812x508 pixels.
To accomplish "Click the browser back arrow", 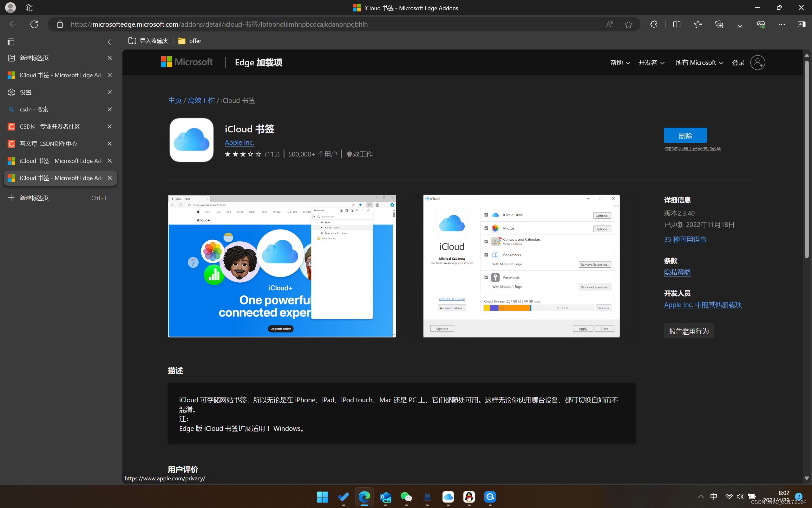I will click(13, 24).
